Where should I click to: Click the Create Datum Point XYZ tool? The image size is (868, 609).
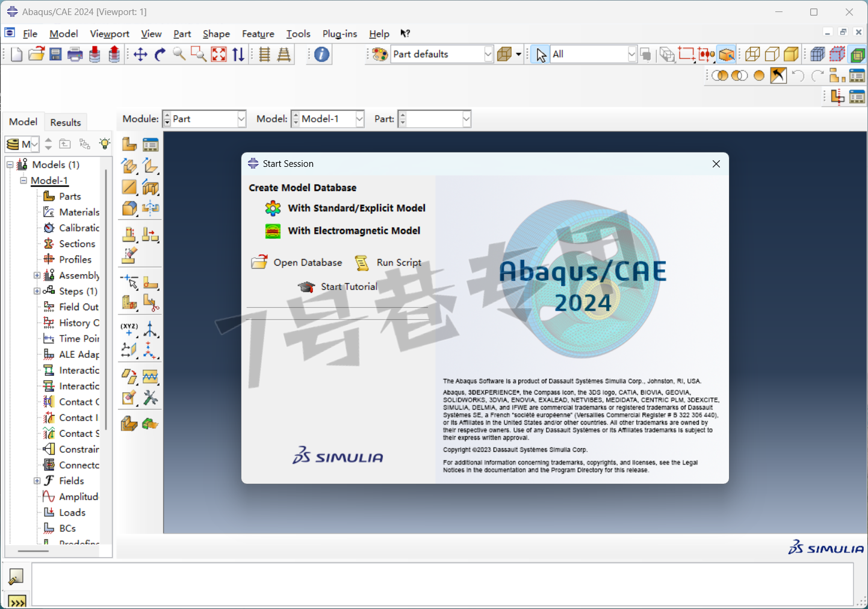(x=129, y=329)
